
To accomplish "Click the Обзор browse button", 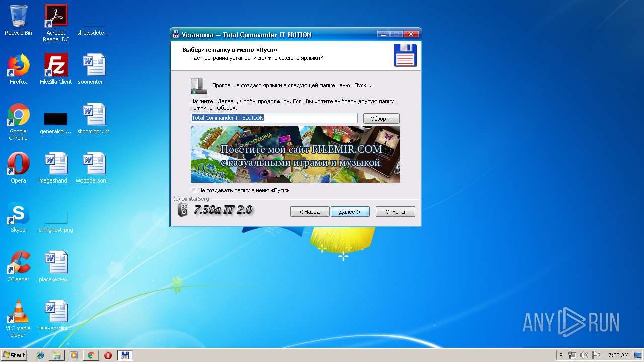I will 381,119.
